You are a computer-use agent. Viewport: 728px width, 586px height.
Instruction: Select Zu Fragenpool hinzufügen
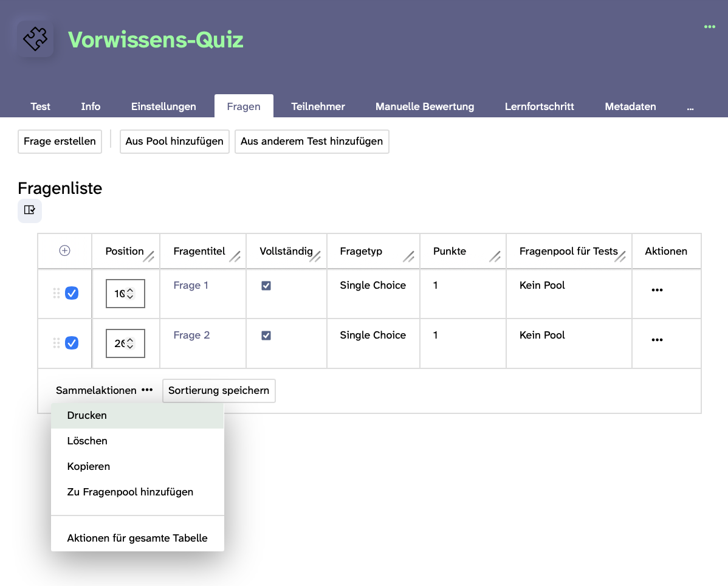tap(137, 492)
